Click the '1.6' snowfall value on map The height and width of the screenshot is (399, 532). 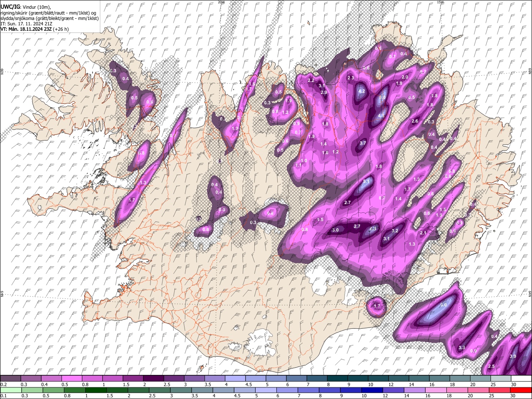(325, 153)
